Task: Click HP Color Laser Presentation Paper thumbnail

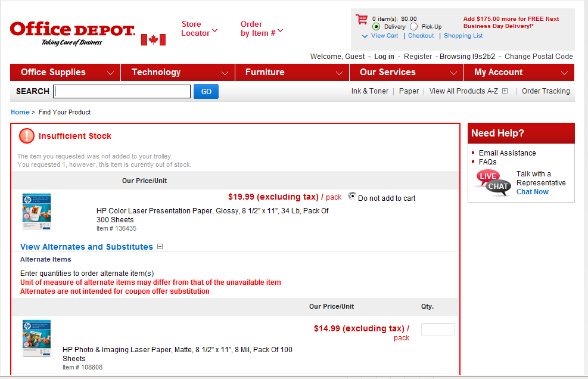Action: [36, 212]
